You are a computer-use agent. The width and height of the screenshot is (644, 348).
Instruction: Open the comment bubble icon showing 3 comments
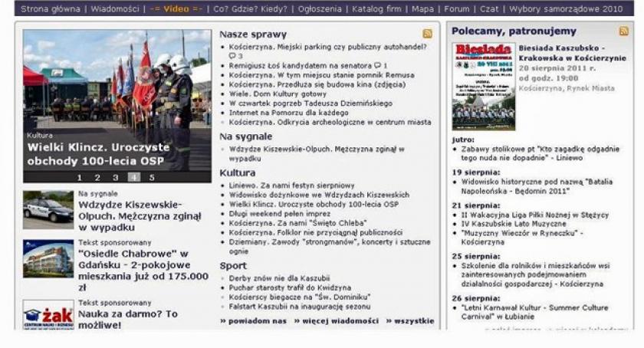(x=232, y=56)
